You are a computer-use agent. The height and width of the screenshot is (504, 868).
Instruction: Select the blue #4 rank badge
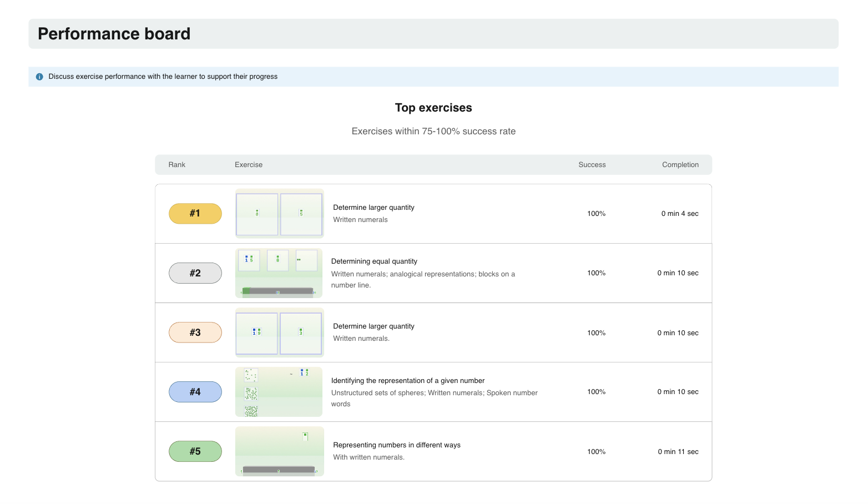tap(195, 392)
